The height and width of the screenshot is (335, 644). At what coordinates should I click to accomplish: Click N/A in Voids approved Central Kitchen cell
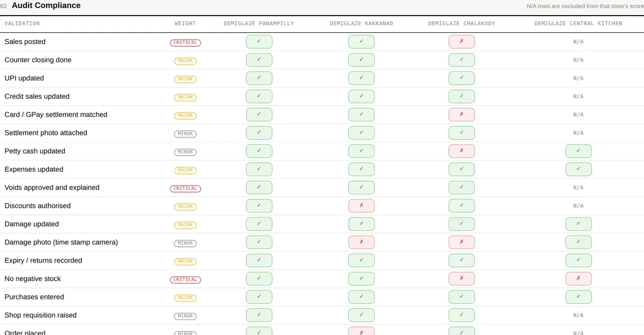pos(579,188)
